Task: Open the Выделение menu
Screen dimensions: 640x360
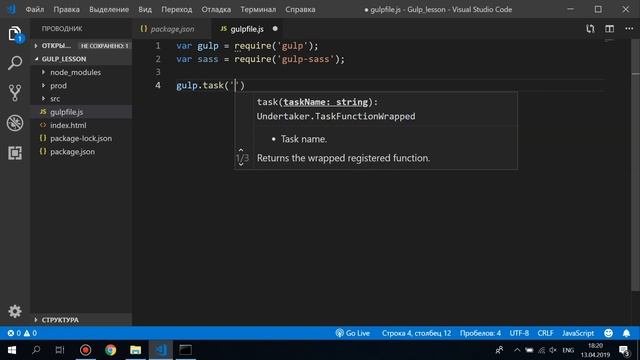Action: pyautogui.click(x=109, y=9)
